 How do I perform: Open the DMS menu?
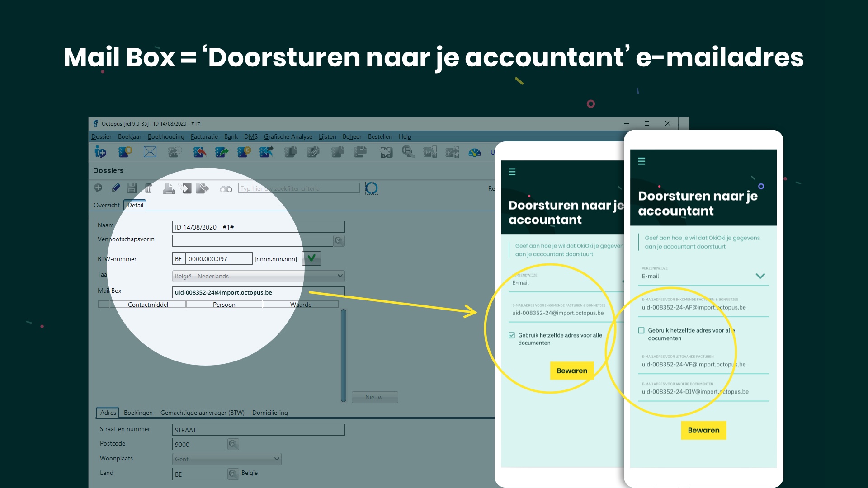pos(251,136)
